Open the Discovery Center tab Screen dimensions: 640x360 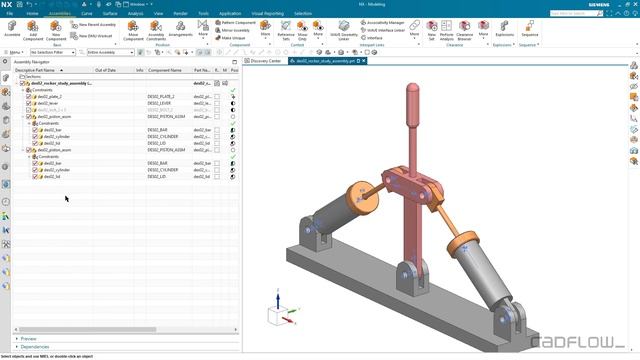click(263, 61)
